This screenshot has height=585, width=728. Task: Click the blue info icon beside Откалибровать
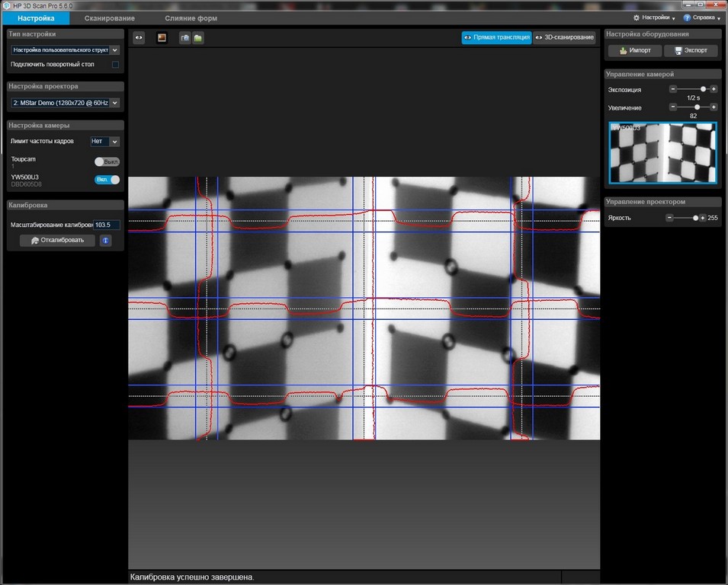[105, 241]
